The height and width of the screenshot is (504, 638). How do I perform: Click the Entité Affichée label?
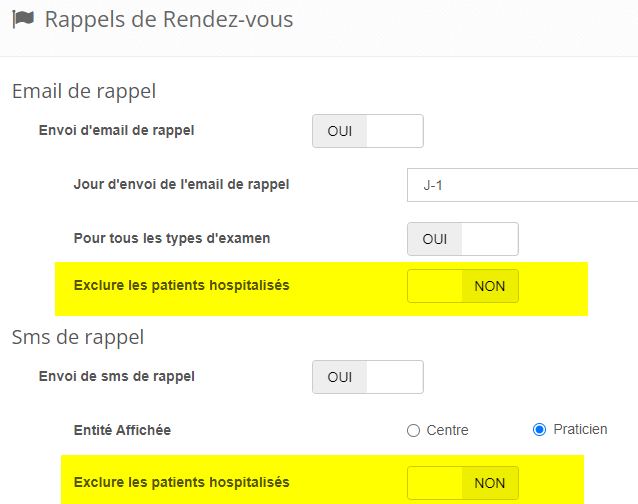pyautogui.click(x=122, y=430)
